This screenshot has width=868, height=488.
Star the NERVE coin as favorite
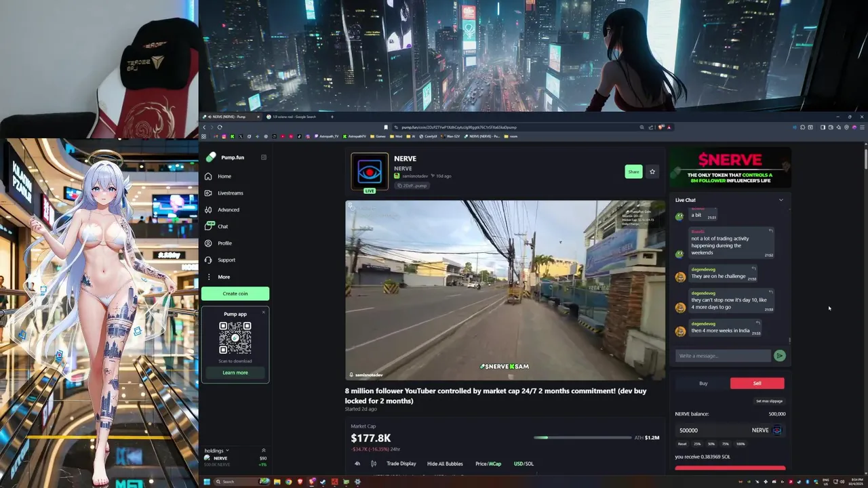(x=652, y=171)
